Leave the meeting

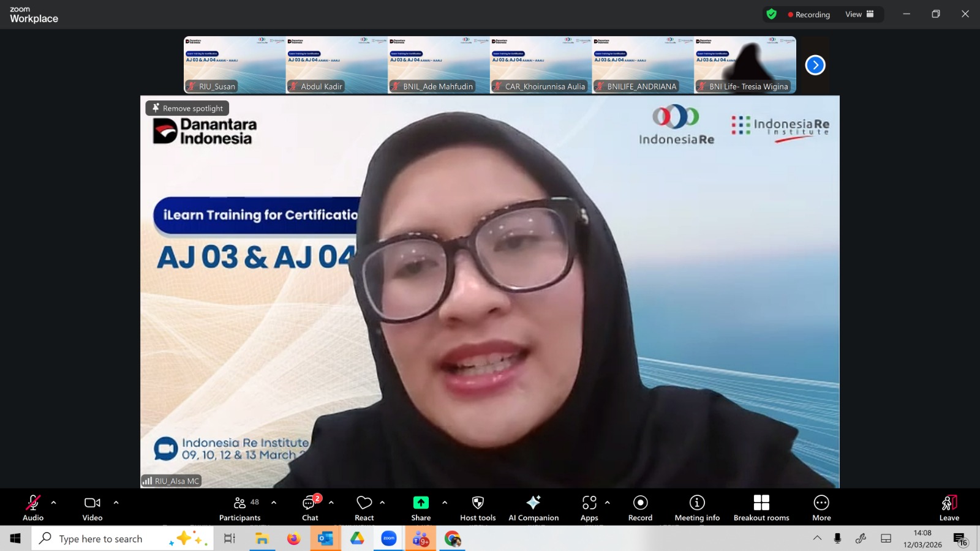(x=949, y=508)
